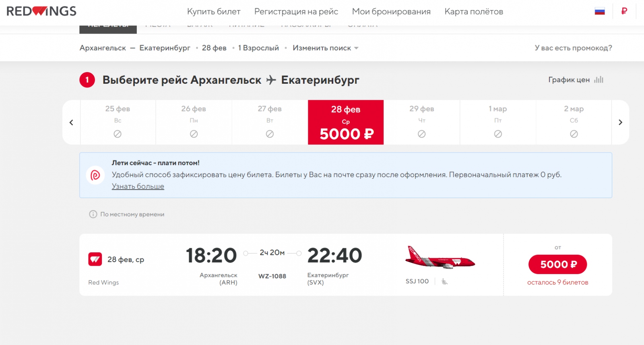This screenshot has height=345, width=644.
Task: Open the ruble currency selector
Action: point(624,11)
